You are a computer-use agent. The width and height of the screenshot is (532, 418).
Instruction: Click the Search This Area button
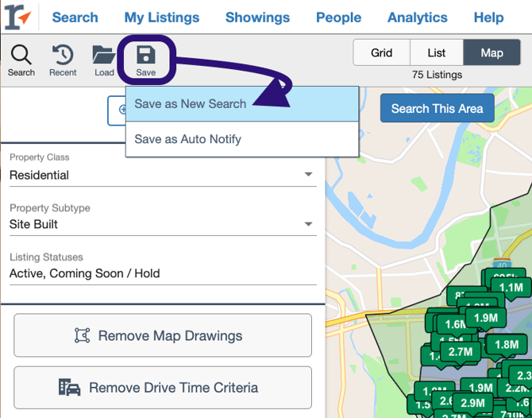pyautogui.click(x=437, y=108)
